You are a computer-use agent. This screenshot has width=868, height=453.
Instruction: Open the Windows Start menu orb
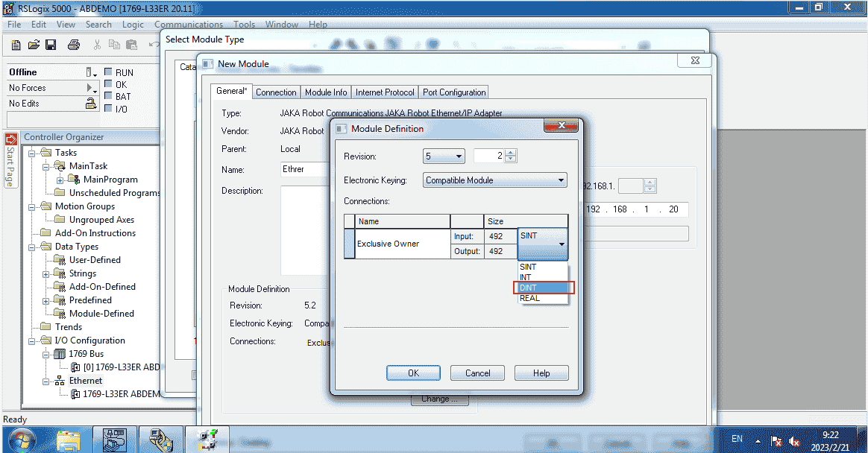[x=21, y=440]
